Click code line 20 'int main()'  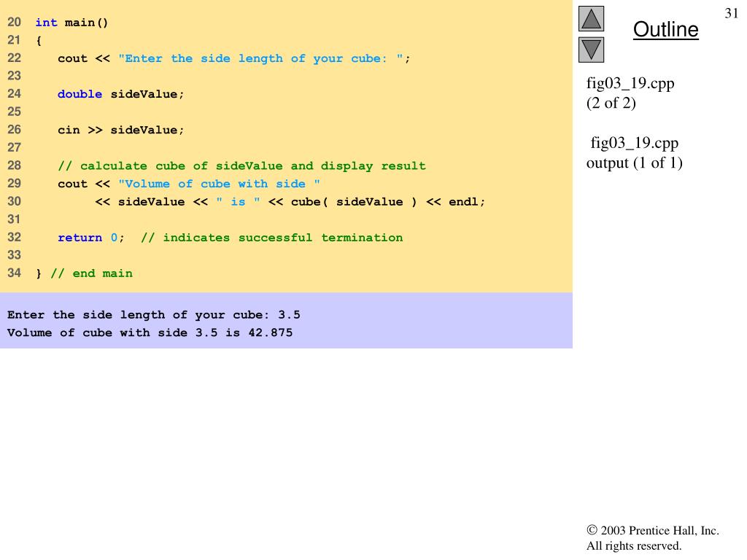coord(72,23)
